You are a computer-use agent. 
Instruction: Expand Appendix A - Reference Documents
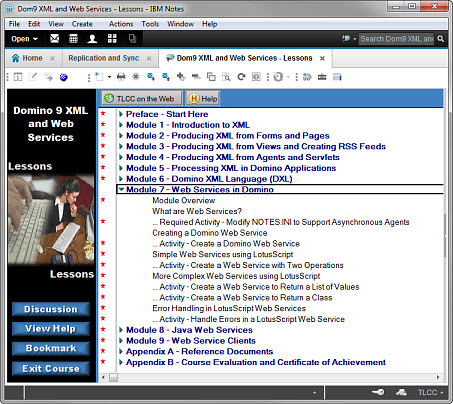coord(121,351)
